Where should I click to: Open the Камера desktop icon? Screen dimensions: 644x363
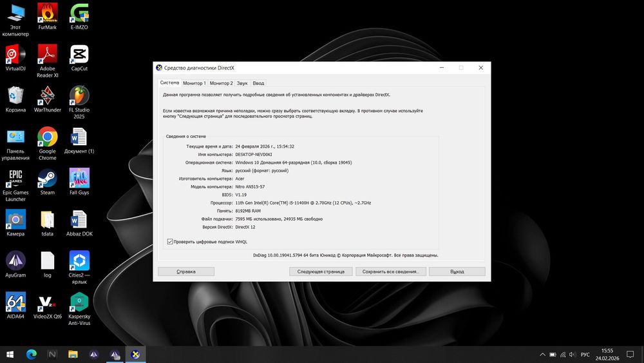15,223
